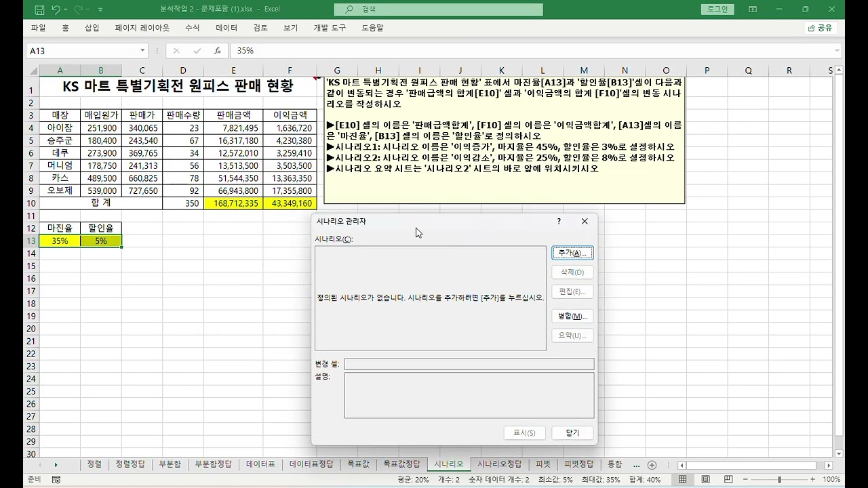Open the 검토 ribbon tab
868x488 pixels.
click(260, 28)
